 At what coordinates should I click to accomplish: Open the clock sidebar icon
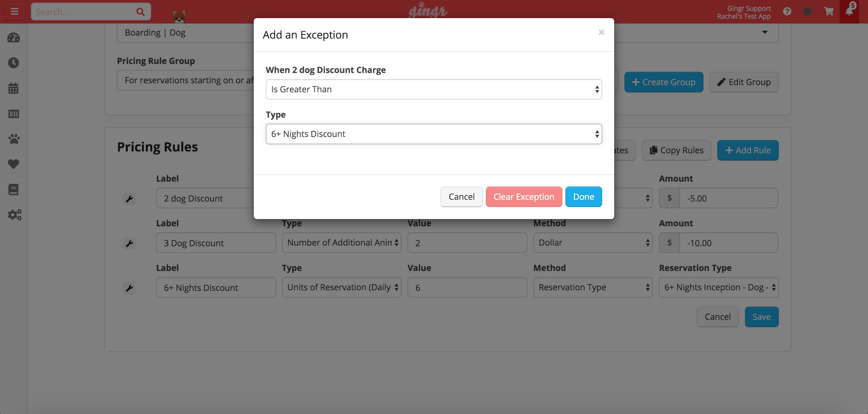[14, 63]
